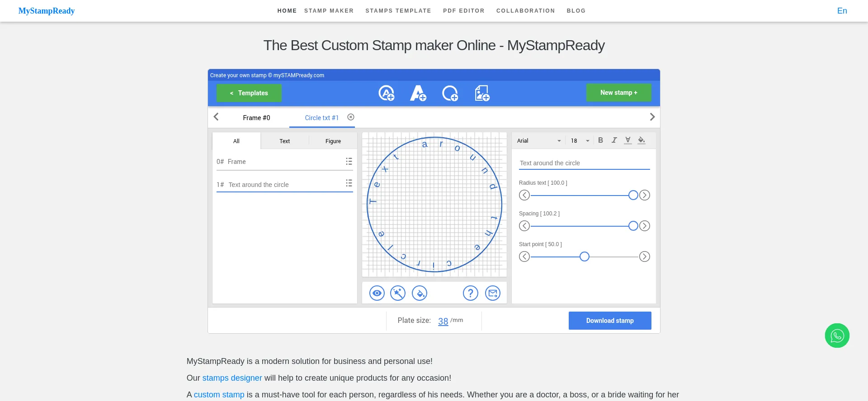Increase Spacing with right arrow
Screen dimensions: 868x401
645,226
